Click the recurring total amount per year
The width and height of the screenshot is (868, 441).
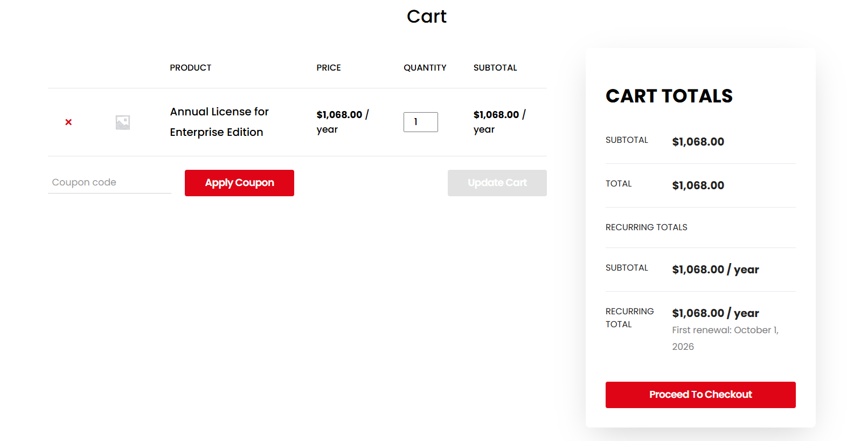tap(715, 313)
